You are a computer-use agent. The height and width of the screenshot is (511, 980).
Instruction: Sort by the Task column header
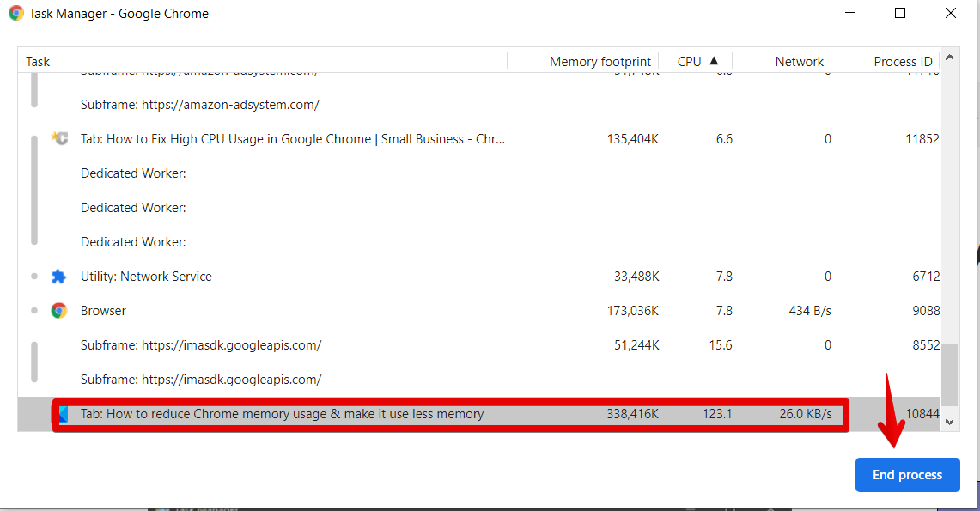tap(263, 61)
